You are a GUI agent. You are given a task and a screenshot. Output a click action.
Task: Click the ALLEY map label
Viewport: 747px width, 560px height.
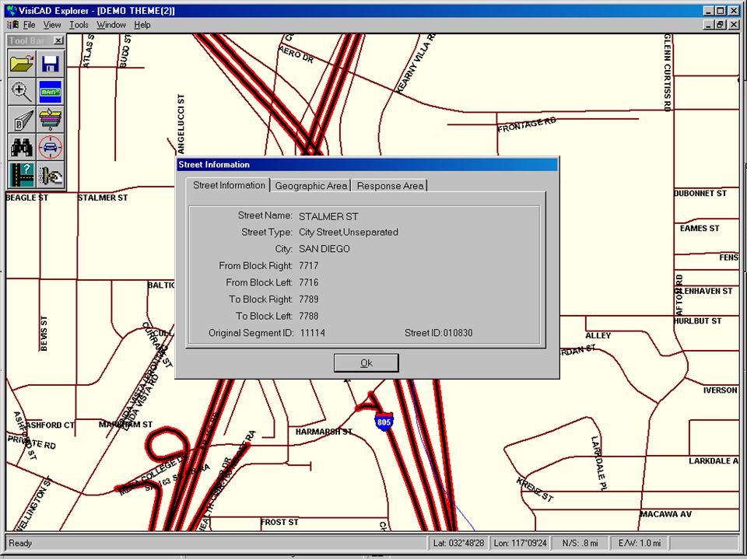[x=598, y=336]
